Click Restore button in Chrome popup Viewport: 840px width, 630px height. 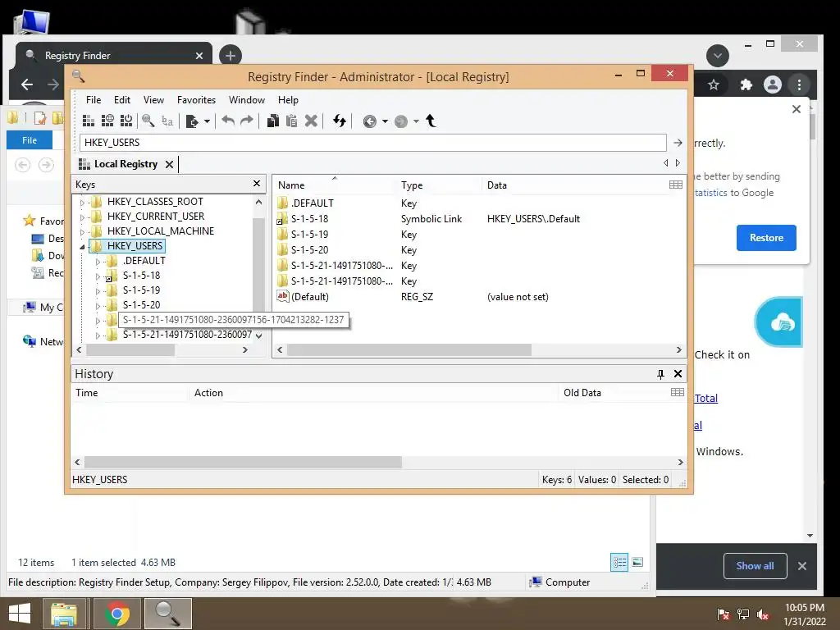pyautogui.click(x=766, y=238)
